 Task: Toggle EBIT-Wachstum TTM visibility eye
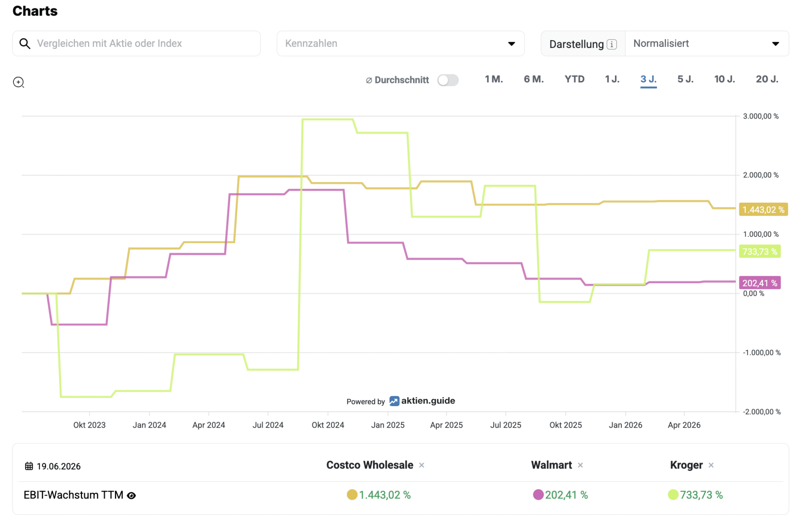tap(131, 495)
